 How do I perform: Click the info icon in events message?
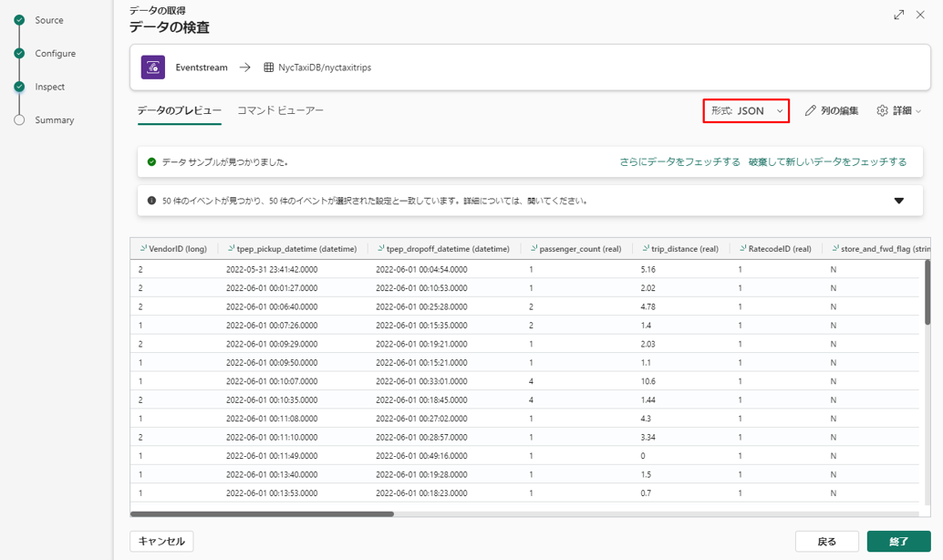[x=151, y=201]
